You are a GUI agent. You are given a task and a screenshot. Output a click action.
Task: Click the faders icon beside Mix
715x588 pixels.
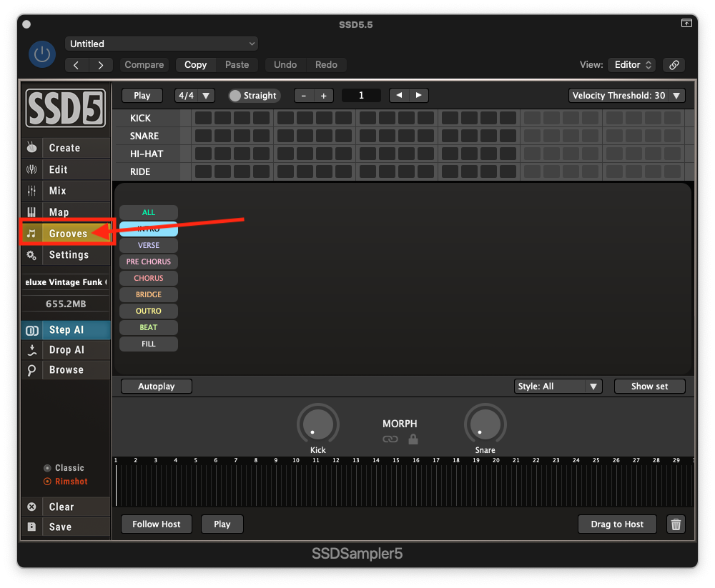31,191
